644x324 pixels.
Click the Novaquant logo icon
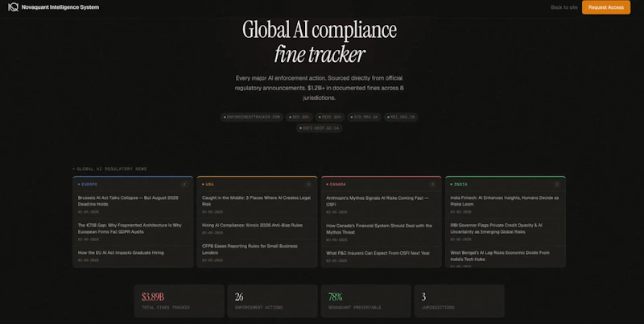(x=13, y=7)
